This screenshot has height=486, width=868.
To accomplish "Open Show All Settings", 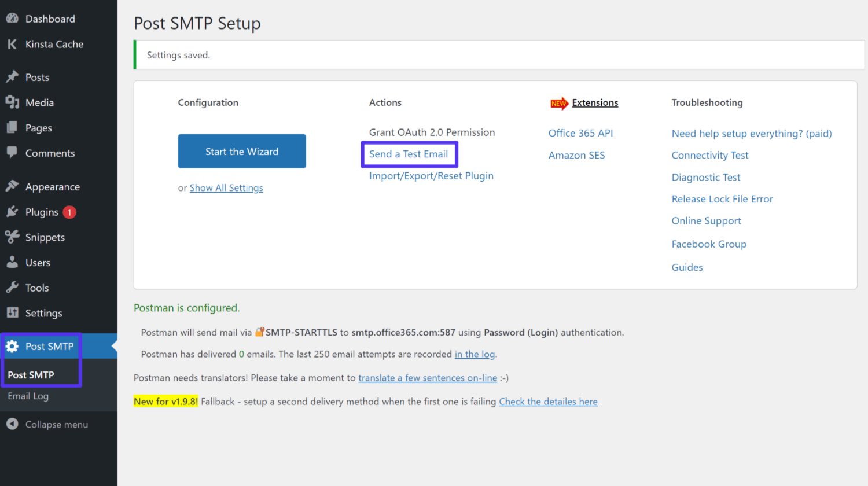I will pos(226,187).
